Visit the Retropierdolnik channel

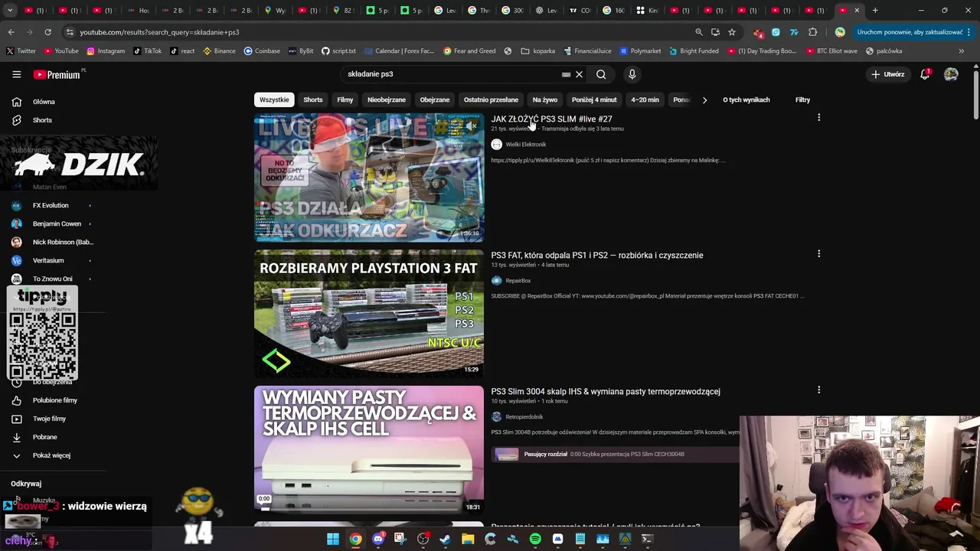pyautogui.click(x=524, y=417)
